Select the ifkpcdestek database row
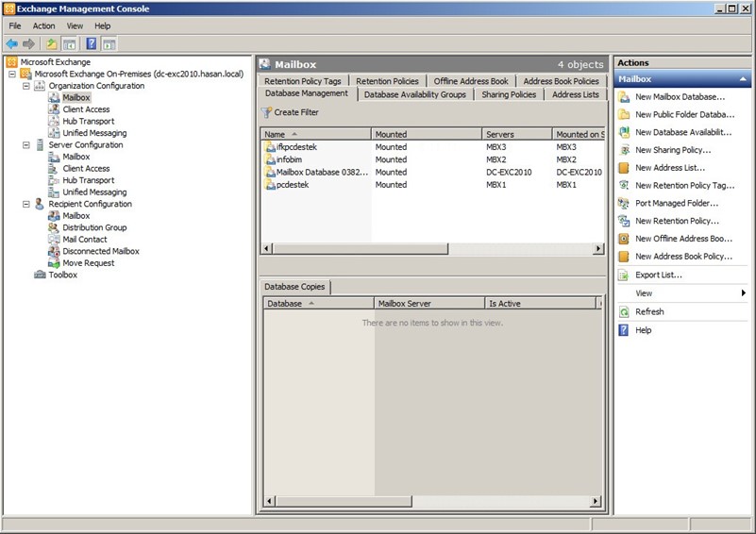Image resolution: width=756 pixels, height=534 pixels. 432,147
